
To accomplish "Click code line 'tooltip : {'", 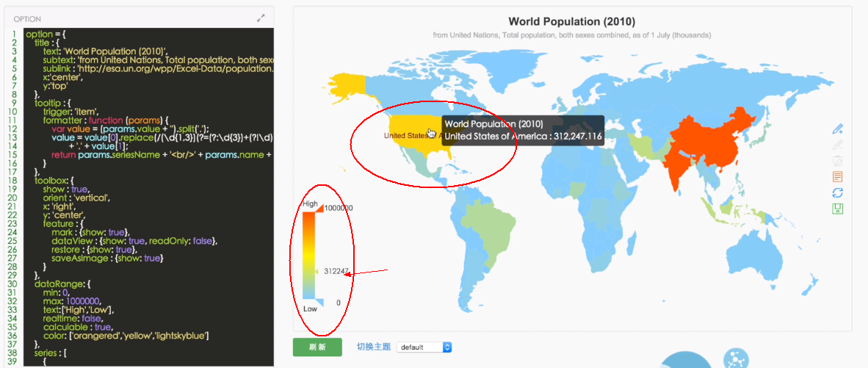I will pyautogui.click(x=52, y=104).
